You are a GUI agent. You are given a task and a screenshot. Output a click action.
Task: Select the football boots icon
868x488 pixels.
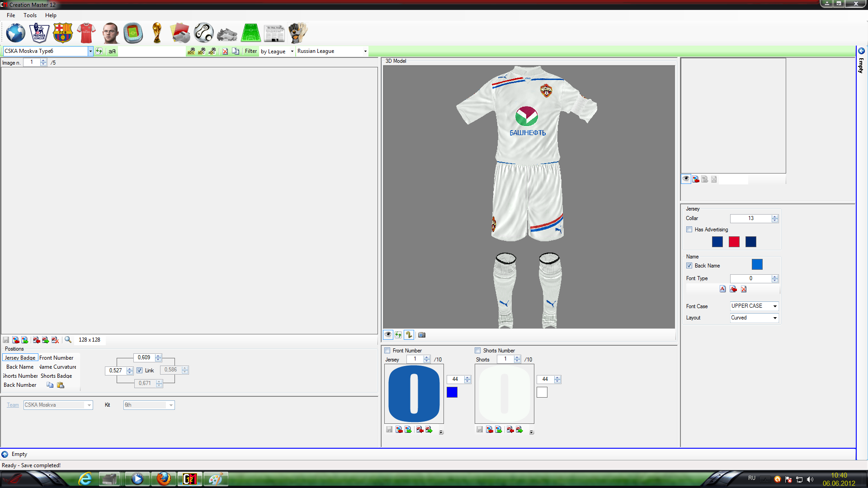coord(227,34)
